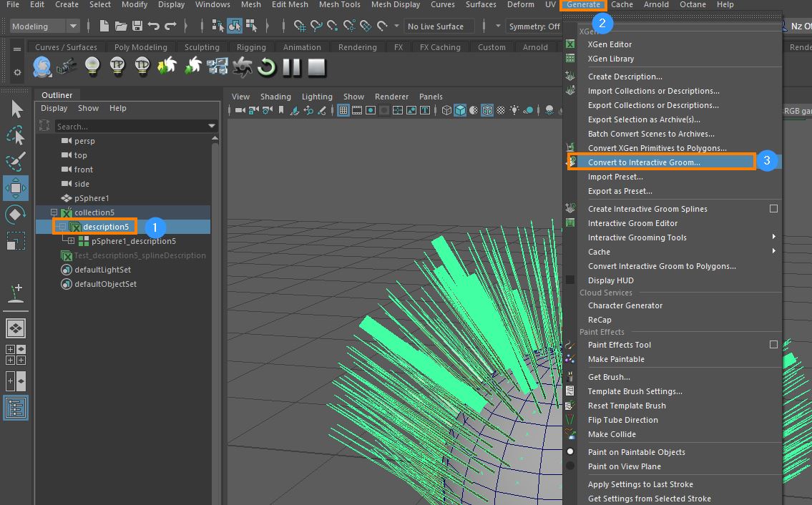812x505 pixels.
Task: Toggle the viewport grid display icon
Action: click(x=343, y=110)
